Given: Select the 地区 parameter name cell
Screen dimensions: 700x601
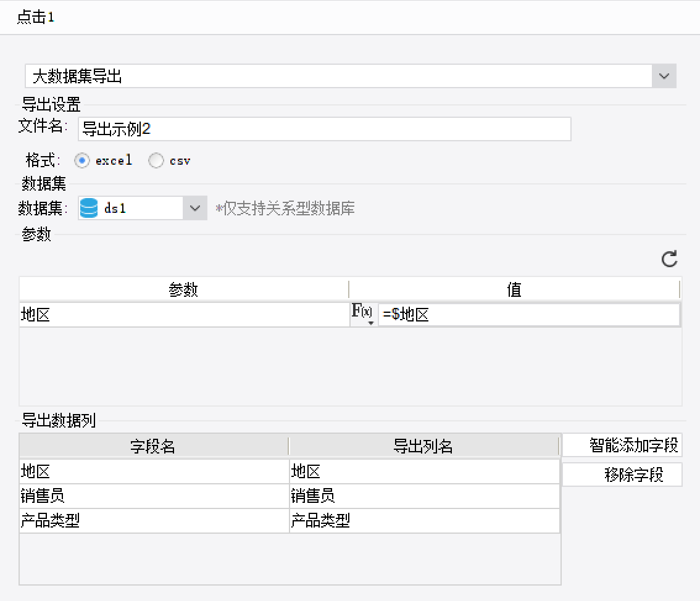Looking at the screenshot, I should (x=184, y=315).
